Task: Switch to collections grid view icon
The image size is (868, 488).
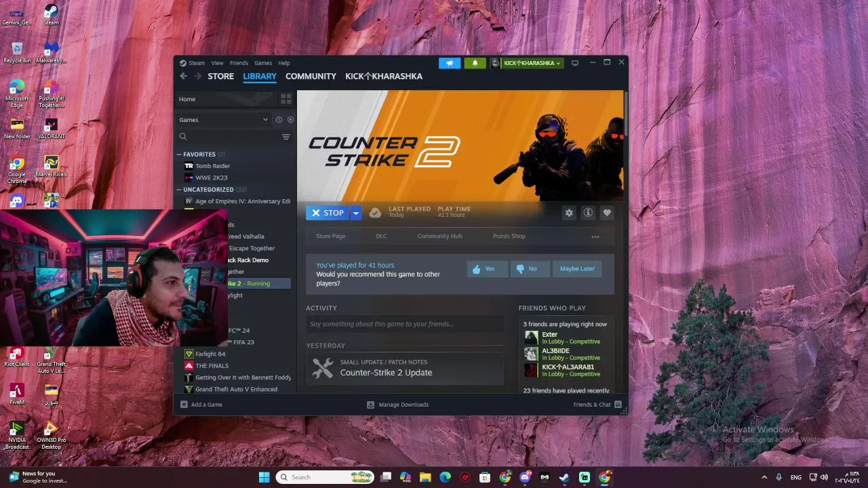Action: click(x=285, y=99)
